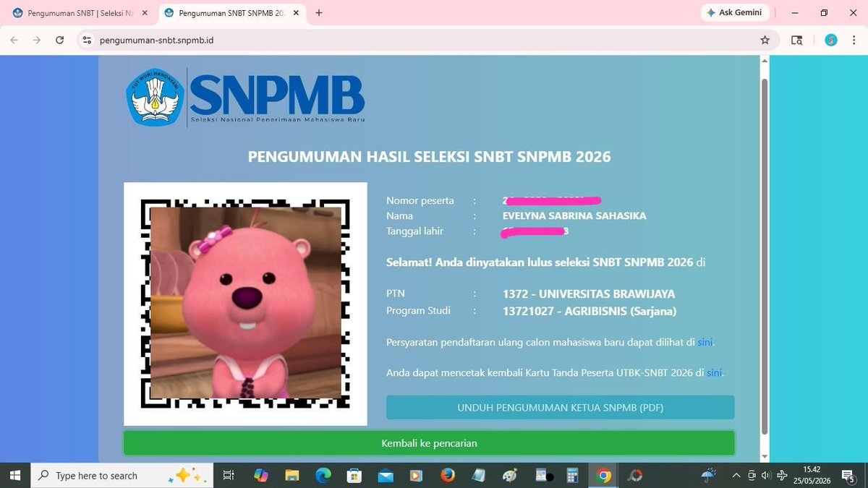Open the 'sini' link for Kartu Tanda Peserta
This screenshot has width=868, height=488.
(x=714, y=373)
